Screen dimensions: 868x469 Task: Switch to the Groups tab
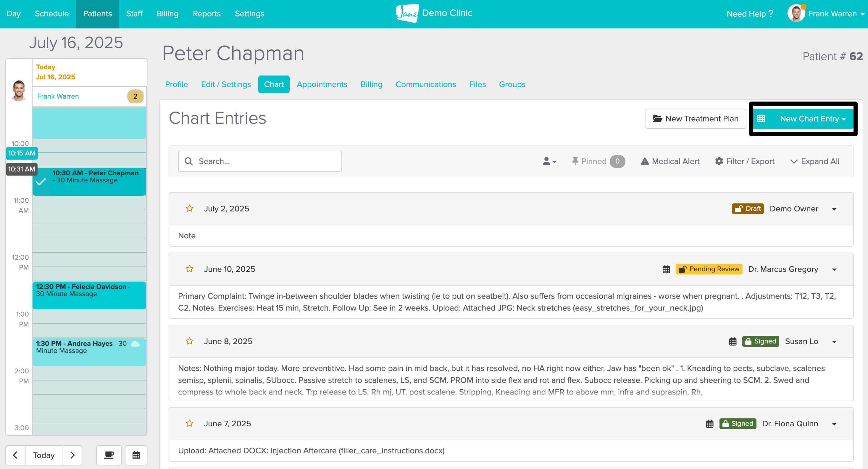click(x=512, y=84)
